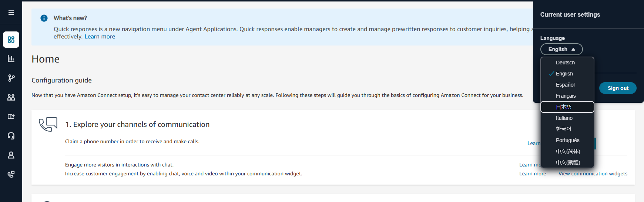Select Deutsch from the language list
Image resolution: width=644 pixels, height=202 pixels.
click(565, 63)
